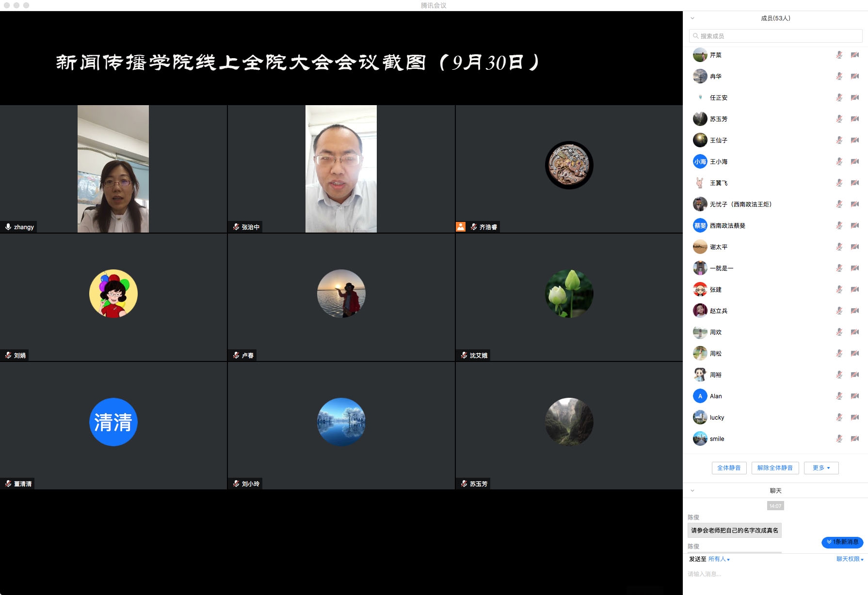Click the avatar of member 西南政法蔡斐
Image resolution: width=868 pixels, height=595 pixels.
point(700,226)
